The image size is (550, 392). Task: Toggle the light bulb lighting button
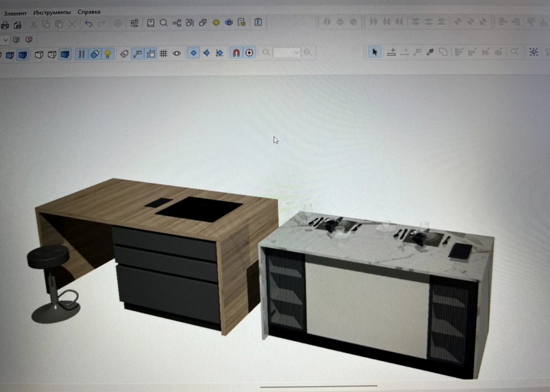[x=108, y=54]
